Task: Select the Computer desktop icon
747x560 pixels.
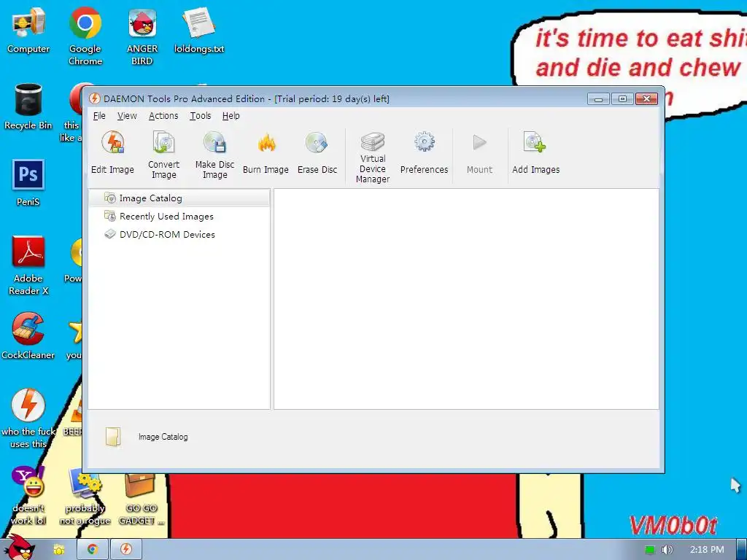Action: point(28,31)
